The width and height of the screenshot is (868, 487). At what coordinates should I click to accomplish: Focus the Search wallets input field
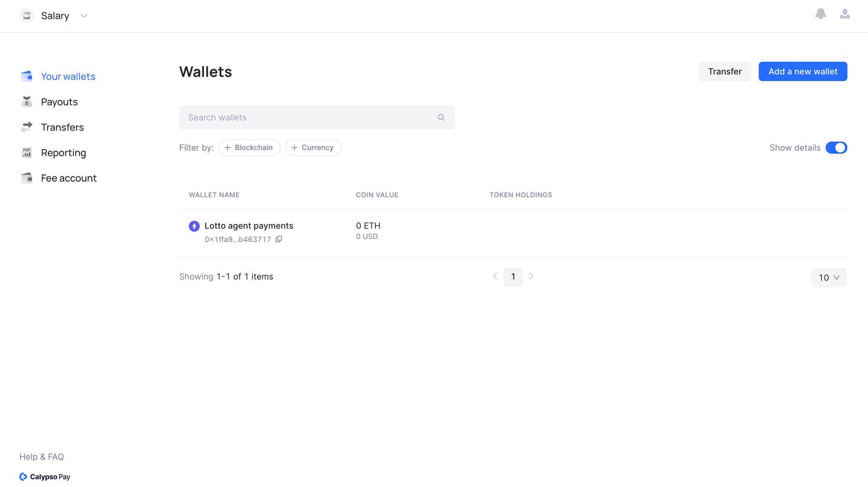(308, 118)
